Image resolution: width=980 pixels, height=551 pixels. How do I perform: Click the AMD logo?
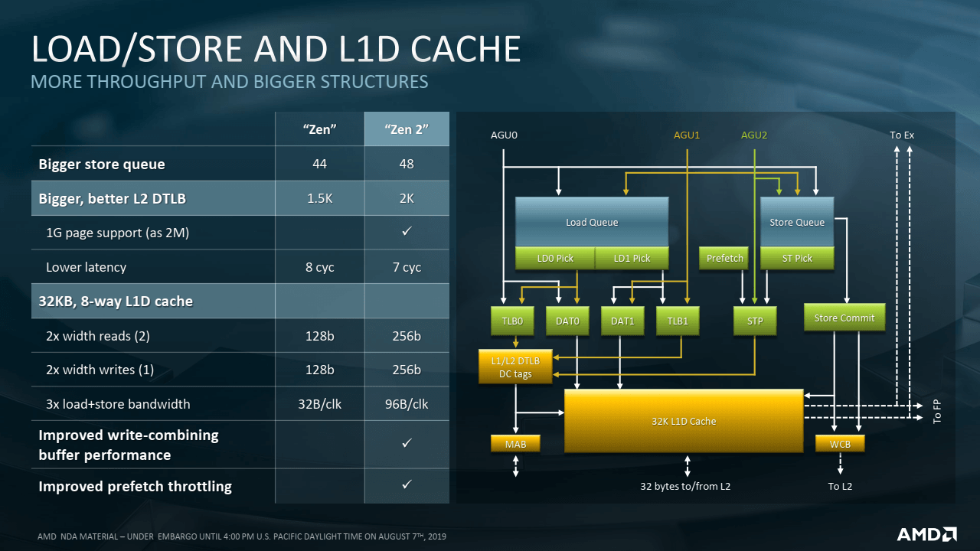click(926, 533)
